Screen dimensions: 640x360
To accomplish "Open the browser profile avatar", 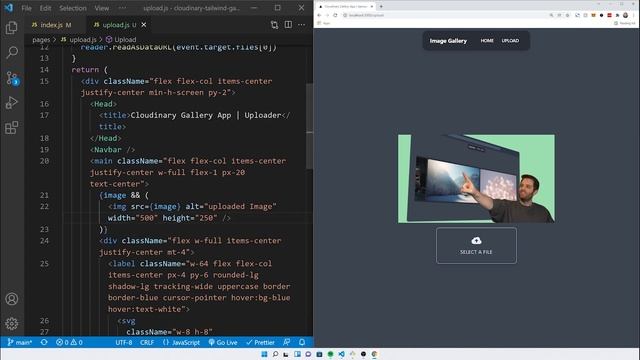I will (625, 15).
